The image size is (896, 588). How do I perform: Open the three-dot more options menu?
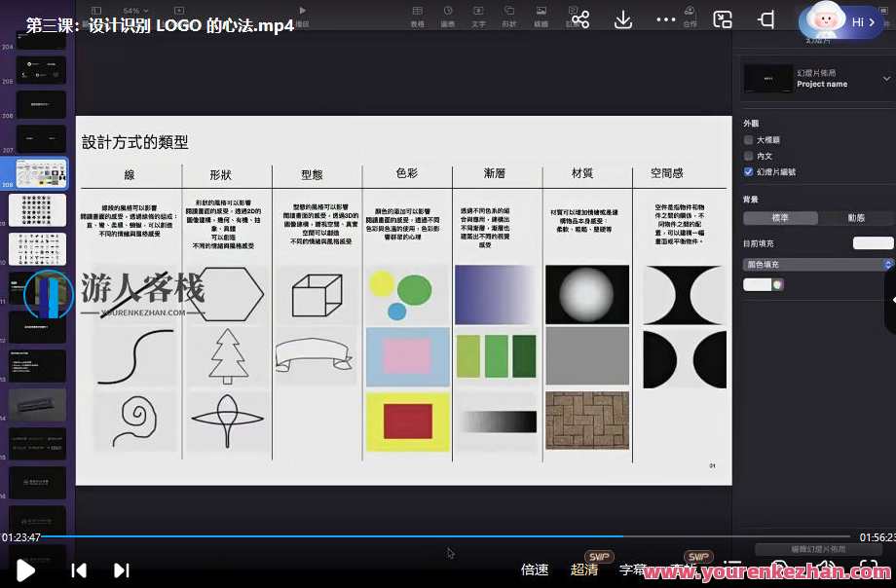point(666,20)
